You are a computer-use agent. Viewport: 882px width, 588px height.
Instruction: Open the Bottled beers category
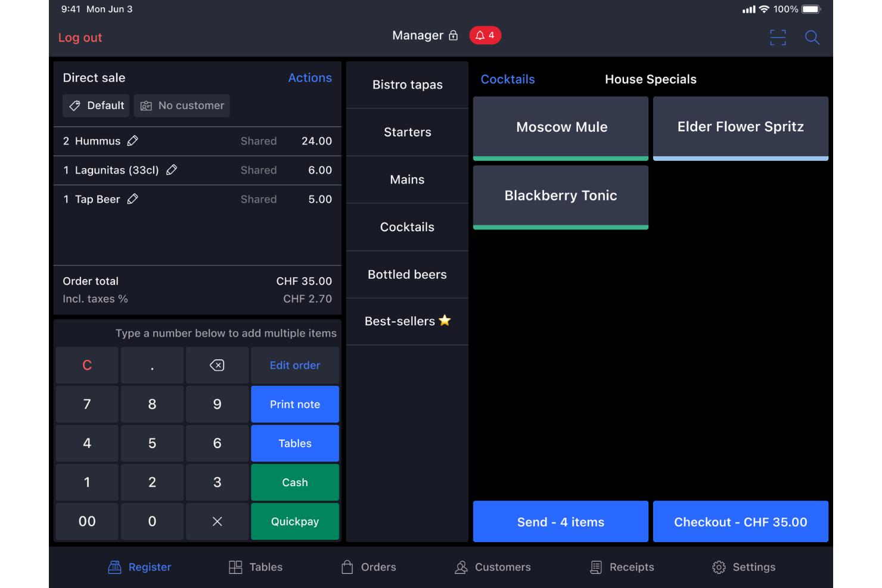pyautogui.click(x=407, y=274)
